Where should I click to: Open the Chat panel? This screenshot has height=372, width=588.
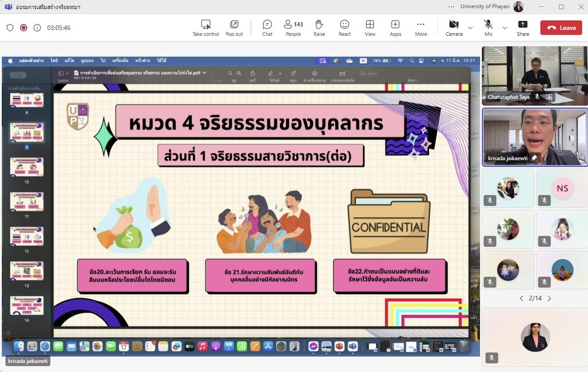coord(267,28)
